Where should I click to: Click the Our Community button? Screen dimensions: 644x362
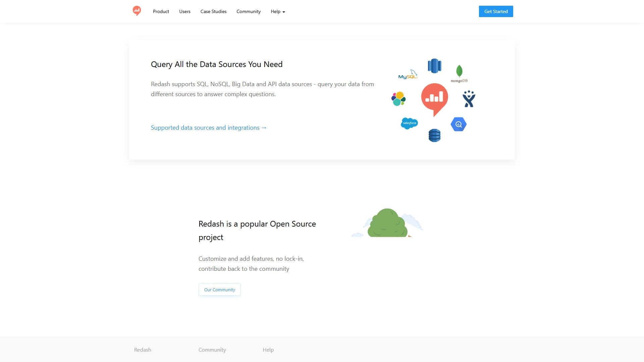[220, 290]
